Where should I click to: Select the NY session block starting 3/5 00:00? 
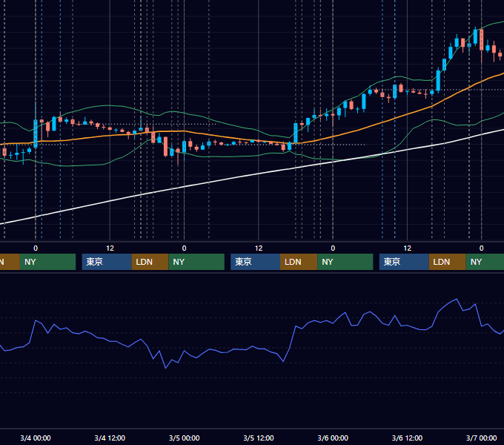[196, 262]
